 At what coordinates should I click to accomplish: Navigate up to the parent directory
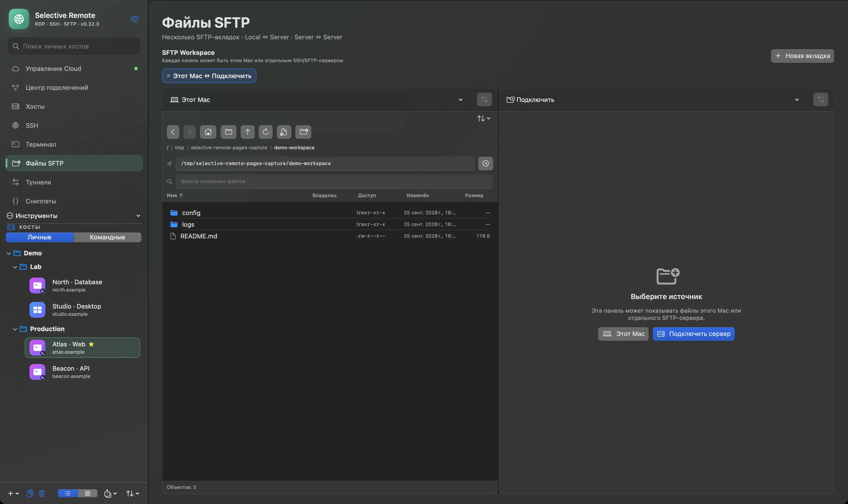coord(247,132)
